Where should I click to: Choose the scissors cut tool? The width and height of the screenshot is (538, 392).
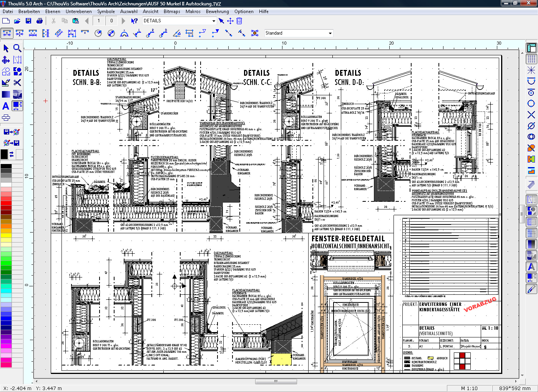coord(17,83)
